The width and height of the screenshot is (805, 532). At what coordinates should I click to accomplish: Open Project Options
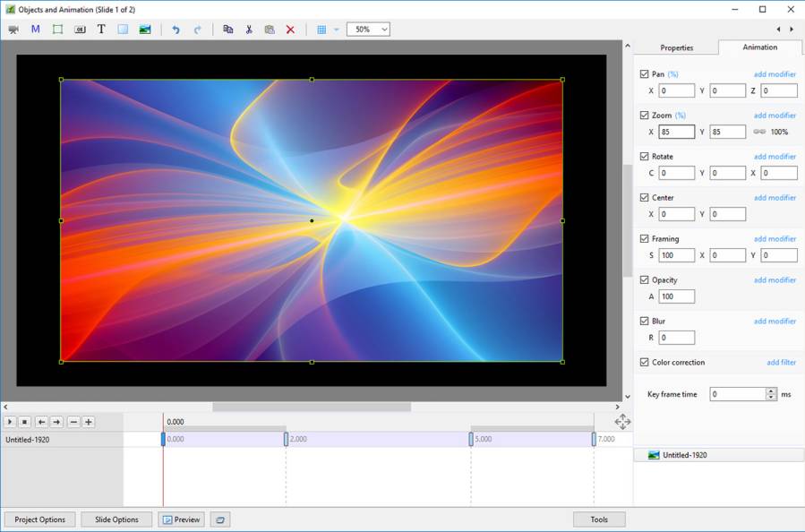click(40, 519)
